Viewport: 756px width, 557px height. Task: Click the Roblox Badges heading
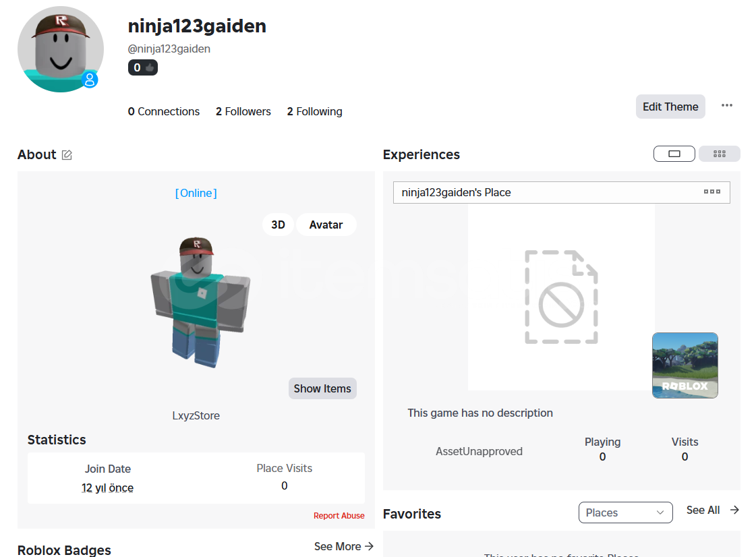[64, 550]
